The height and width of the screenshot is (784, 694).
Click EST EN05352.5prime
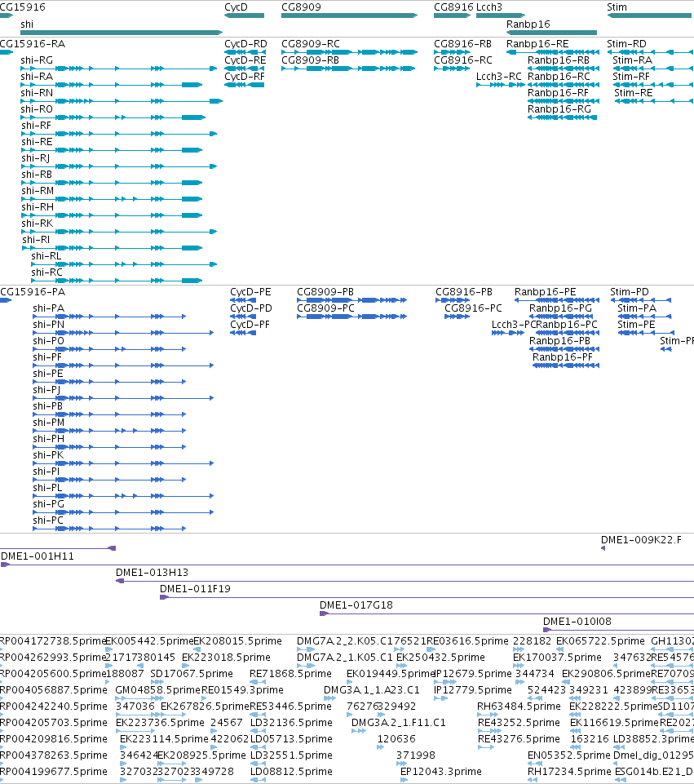569,755
